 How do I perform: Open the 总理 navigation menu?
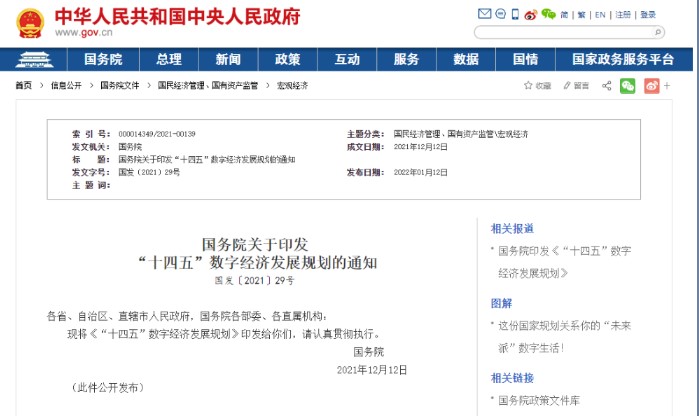169,59
